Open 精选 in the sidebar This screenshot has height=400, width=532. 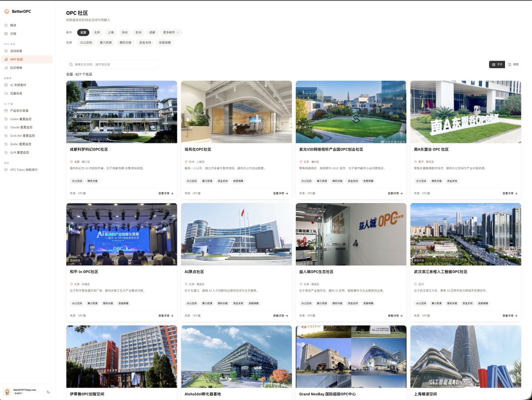point(27,25)
